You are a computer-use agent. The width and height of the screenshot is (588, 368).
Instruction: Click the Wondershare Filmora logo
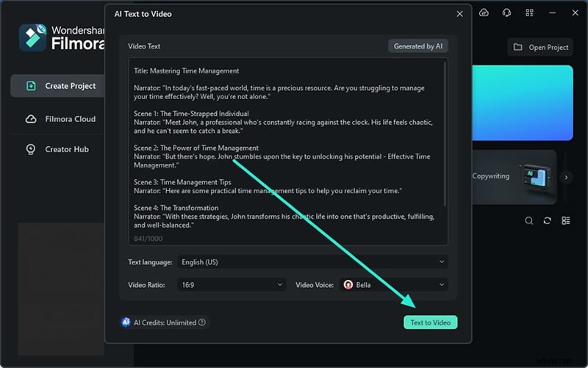[62, 37]
